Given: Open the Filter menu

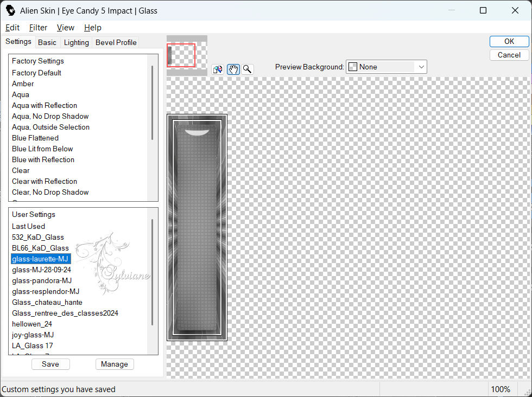Looking at the screenshot, I should coord(38,28).
